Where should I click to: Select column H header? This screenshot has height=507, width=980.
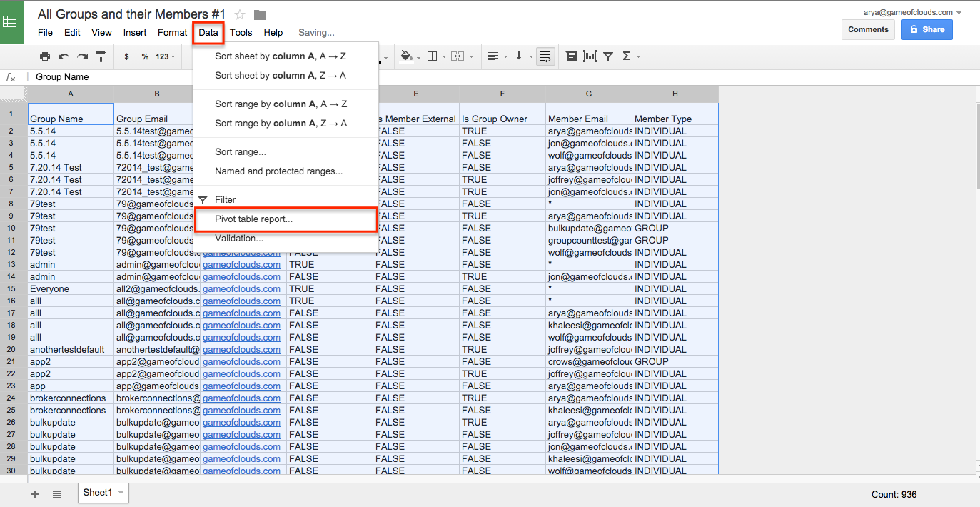click(x=675, y=94)
